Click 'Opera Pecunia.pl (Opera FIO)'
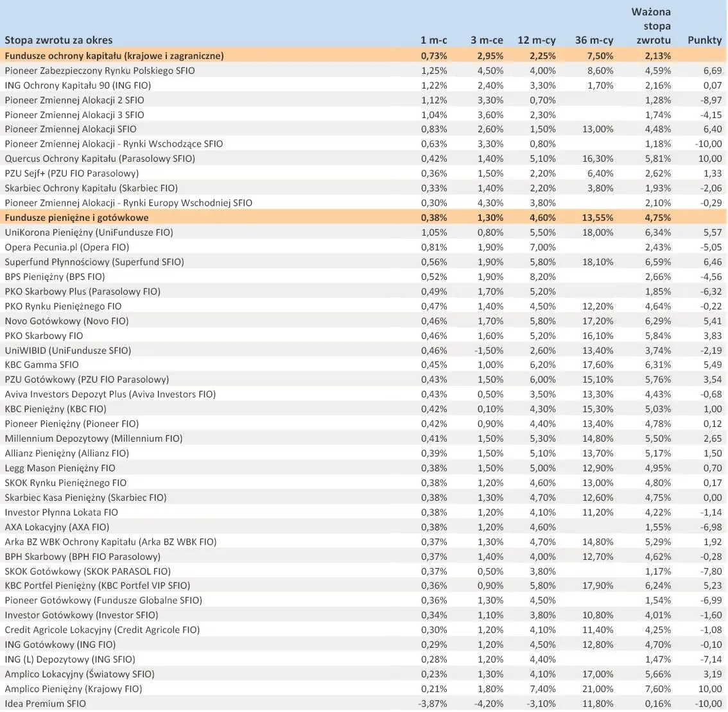The width and height of the screenshot is (728, 712). (x=67, y=247)
